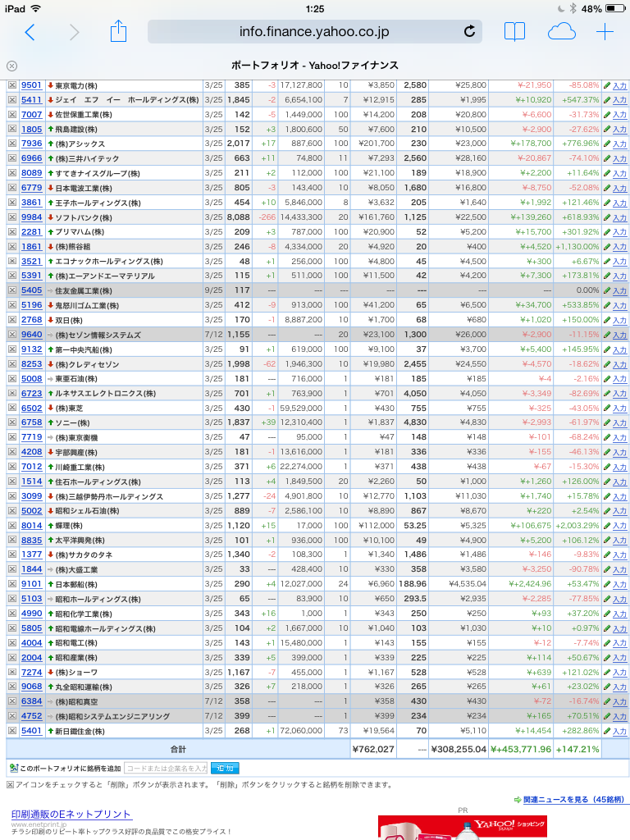Edit pencil icon for 三井ハイテック row
Screen dimensions: 630x840
607,158
